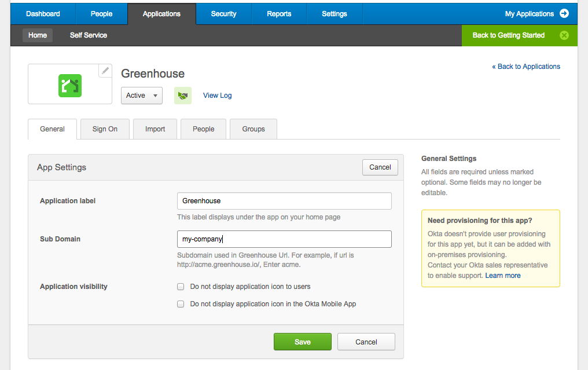Screen dimensions: 588x370
Task: Click the App Settings heading
Action: point(61,167)
